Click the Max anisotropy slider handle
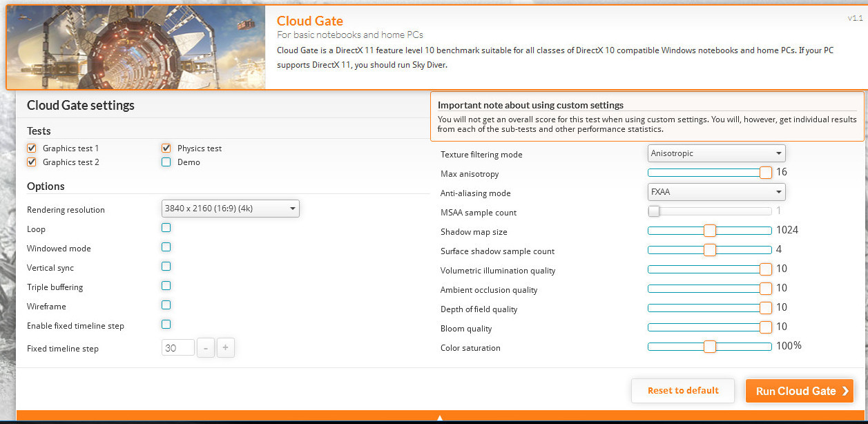This screenshot has height=424, width=868. coord(765,173)
